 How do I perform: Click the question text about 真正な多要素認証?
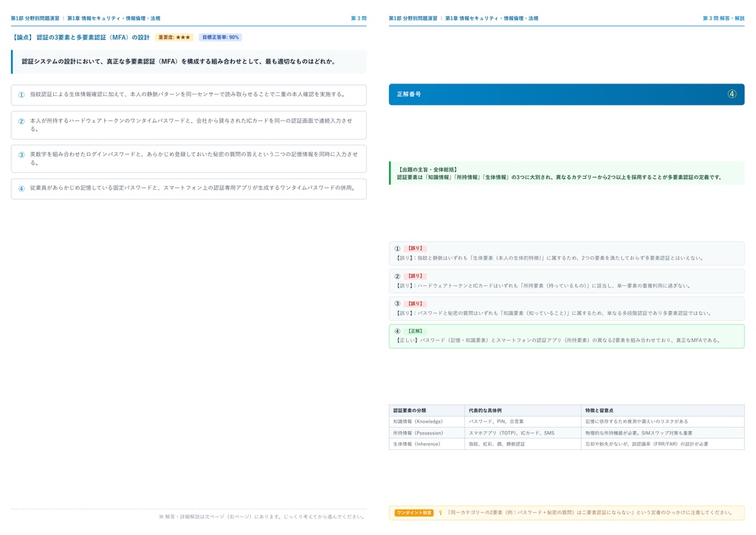point(179,62)
